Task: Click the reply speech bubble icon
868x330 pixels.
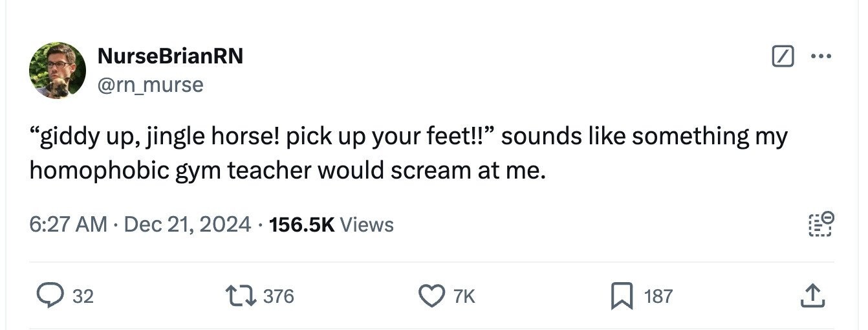Action: (x=48, y=296)
